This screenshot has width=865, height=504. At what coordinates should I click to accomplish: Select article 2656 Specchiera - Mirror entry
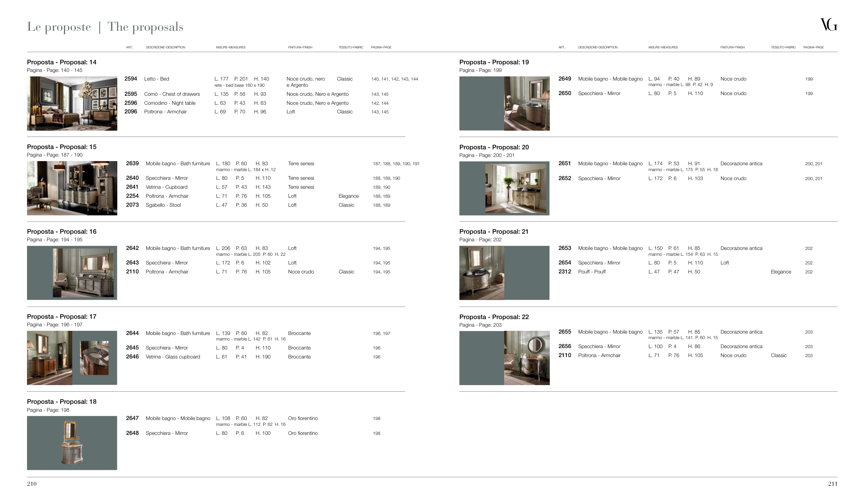coord(565,346)
